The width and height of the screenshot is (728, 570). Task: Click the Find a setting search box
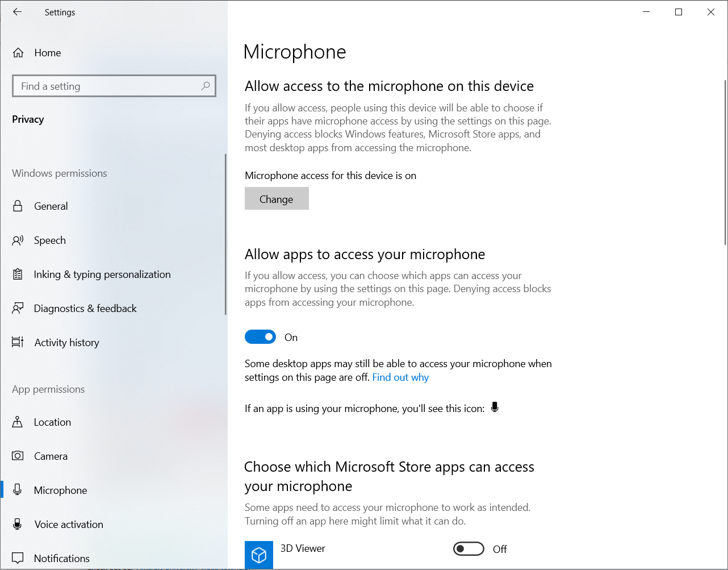tap(114, 86)
